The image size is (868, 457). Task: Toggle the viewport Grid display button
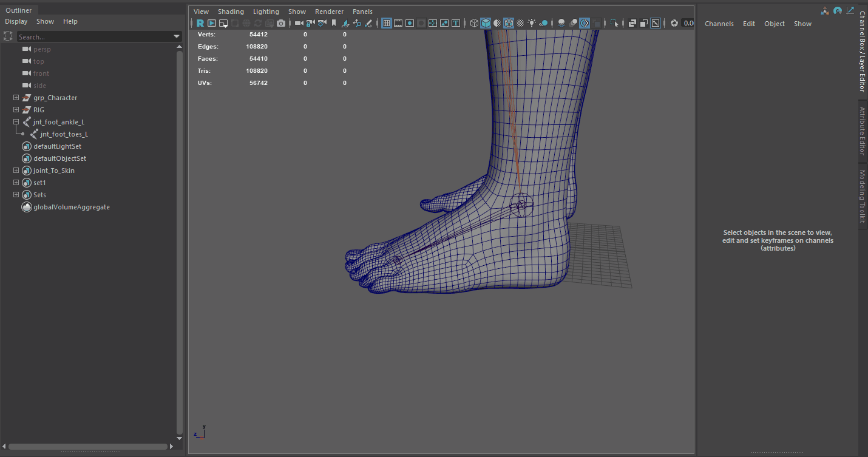pyautogui.click(x=387, y=23)
